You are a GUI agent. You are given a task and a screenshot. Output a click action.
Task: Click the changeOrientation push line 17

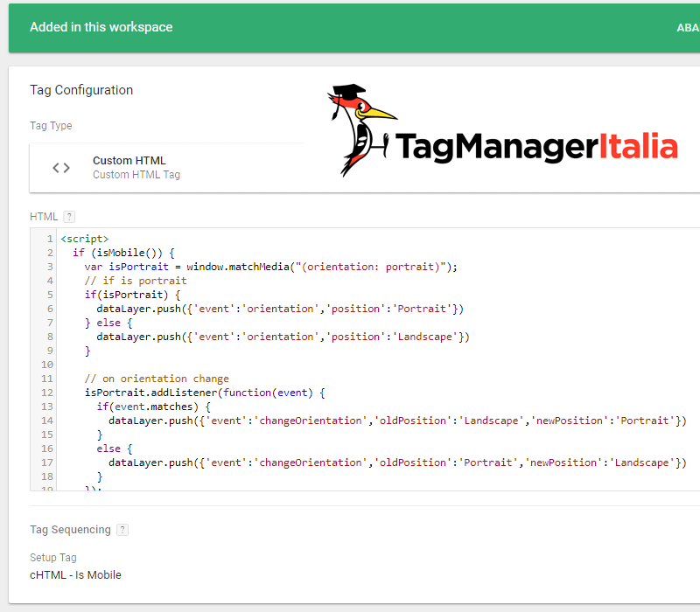397,462
